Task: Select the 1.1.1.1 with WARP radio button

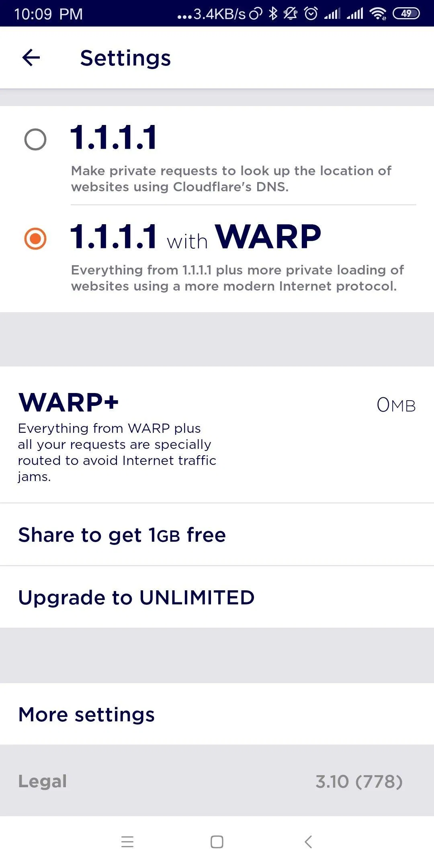Action: [35, 238]
